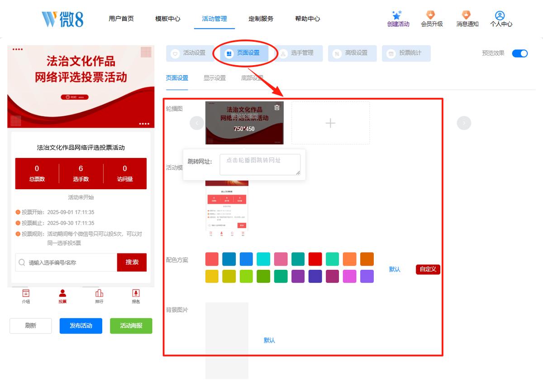
Task: Open 模板中心 in top menu
Action: coord(167,19)
